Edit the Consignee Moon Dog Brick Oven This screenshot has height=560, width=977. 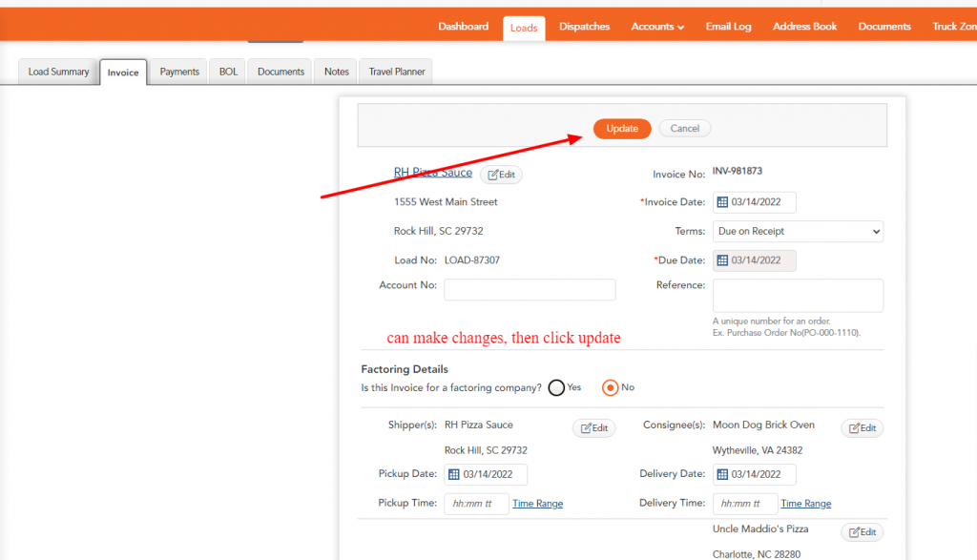click(863, 428)
